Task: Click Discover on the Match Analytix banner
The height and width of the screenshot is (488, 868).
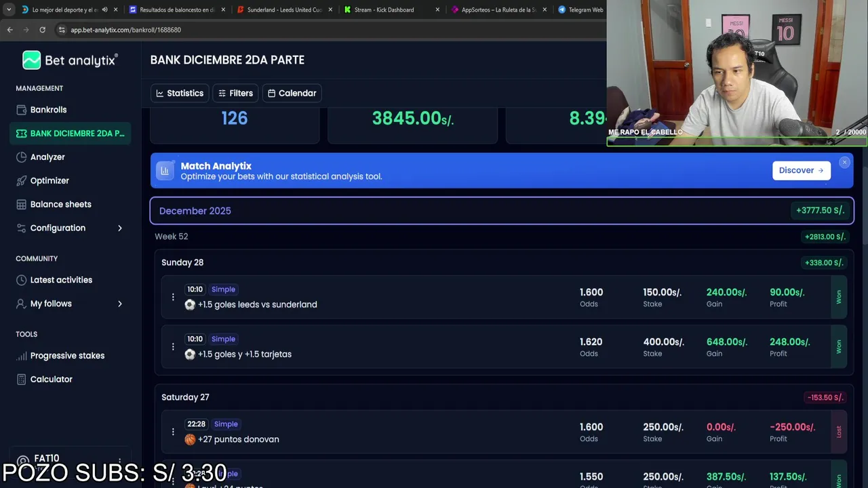Action: pyautogui.click(x=801, y=171)
